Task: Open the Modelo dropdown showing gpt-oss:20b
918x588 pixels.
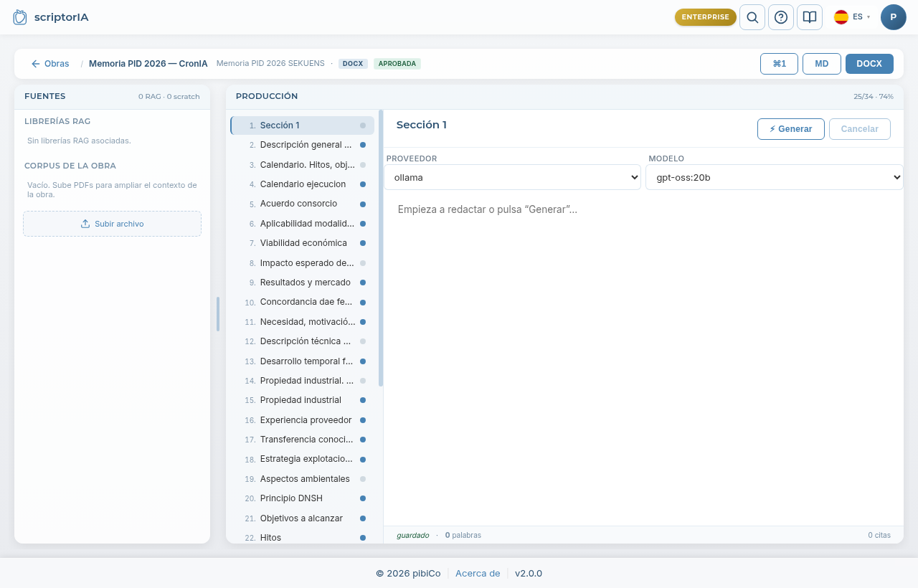Action: click(775, 177)
